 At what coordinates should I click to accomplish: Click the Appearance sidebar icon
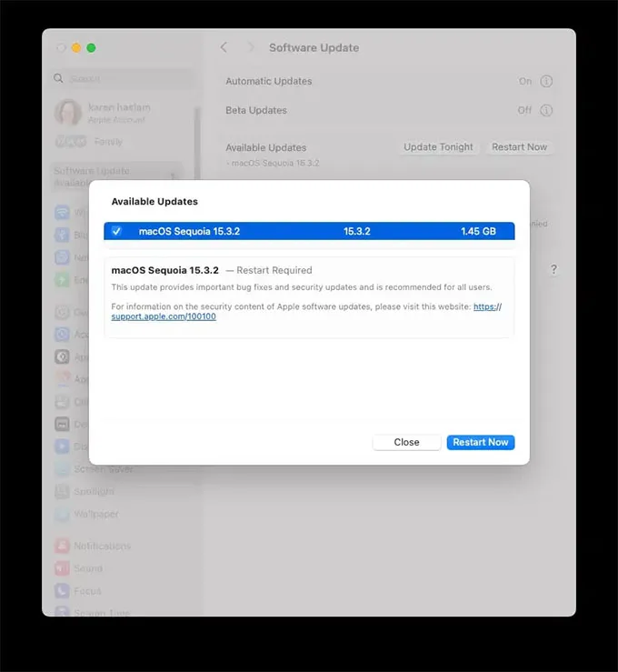[62, 356]
